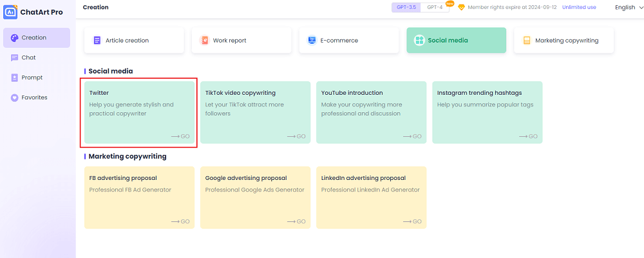This screenshot has width=644, height=258.
Task: Click the Creation palette icon in sidebar
Action: [x=14, y=37]
